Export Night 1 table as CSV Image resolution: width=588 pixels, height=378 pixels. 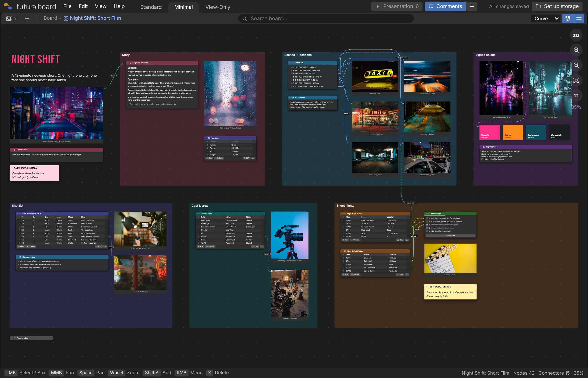pos(400,240)
